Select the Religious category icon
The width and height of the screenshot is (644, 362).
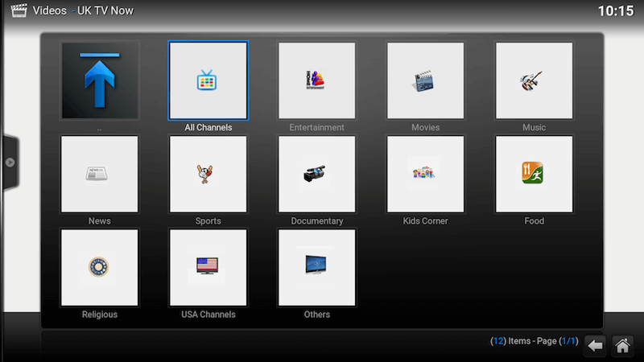click(100, 267)
